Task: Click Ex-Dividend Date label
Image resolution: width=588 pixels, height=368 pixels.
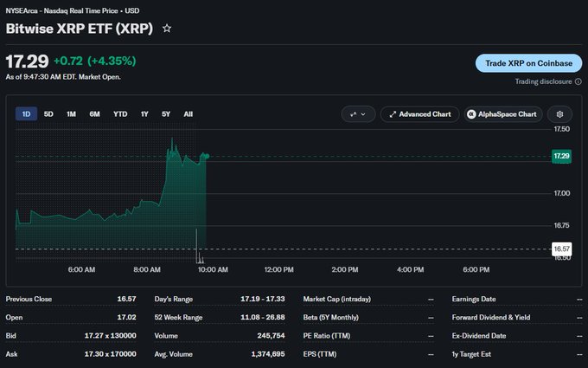Action: click(x=479, y=336)
